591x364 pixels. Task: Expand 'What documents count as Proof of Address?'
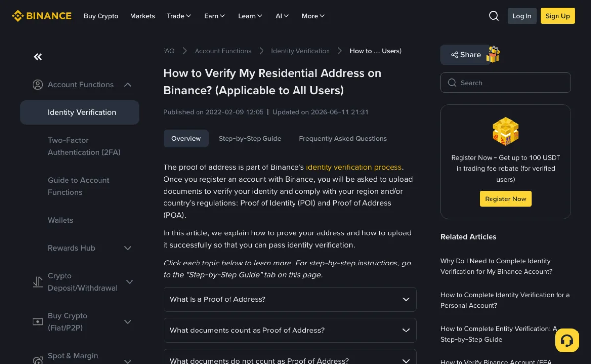point(290,330)
